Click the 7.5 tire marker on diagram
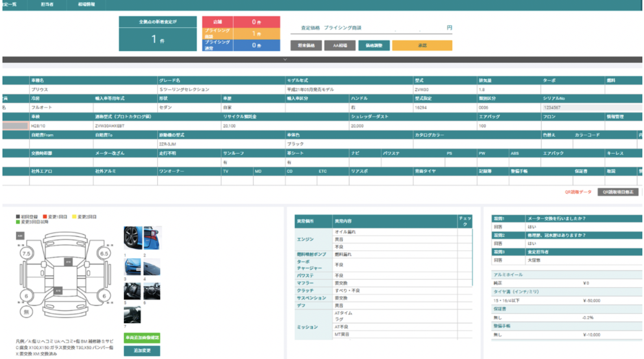The image size is (644, 359). tap(26, 253)
